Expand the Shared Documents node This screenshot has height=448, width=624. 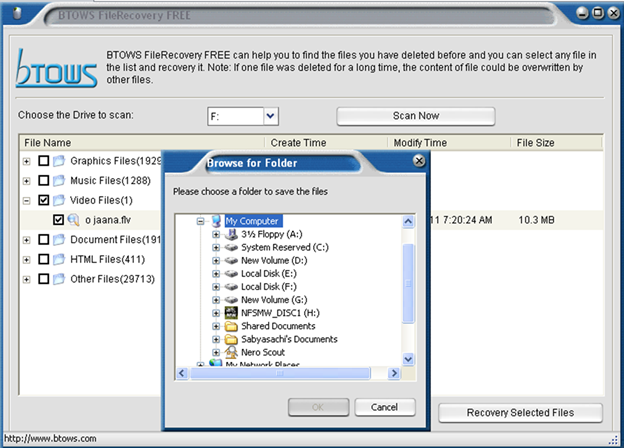216,326
